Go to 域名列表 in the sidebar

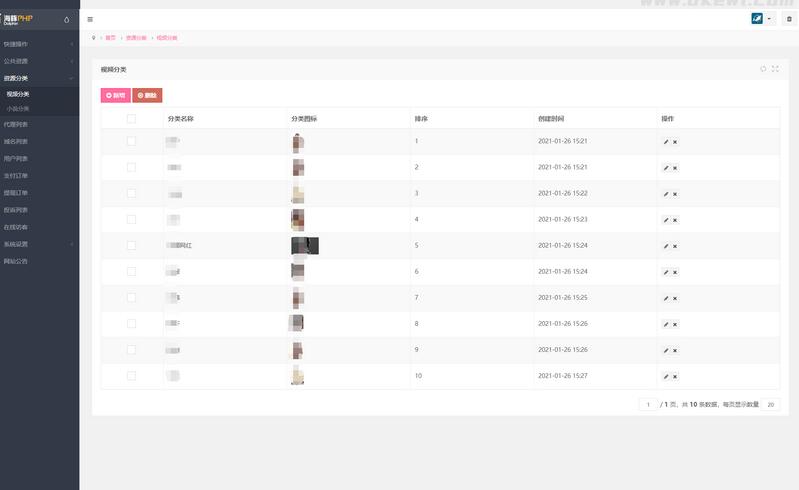tap(16, 141)
